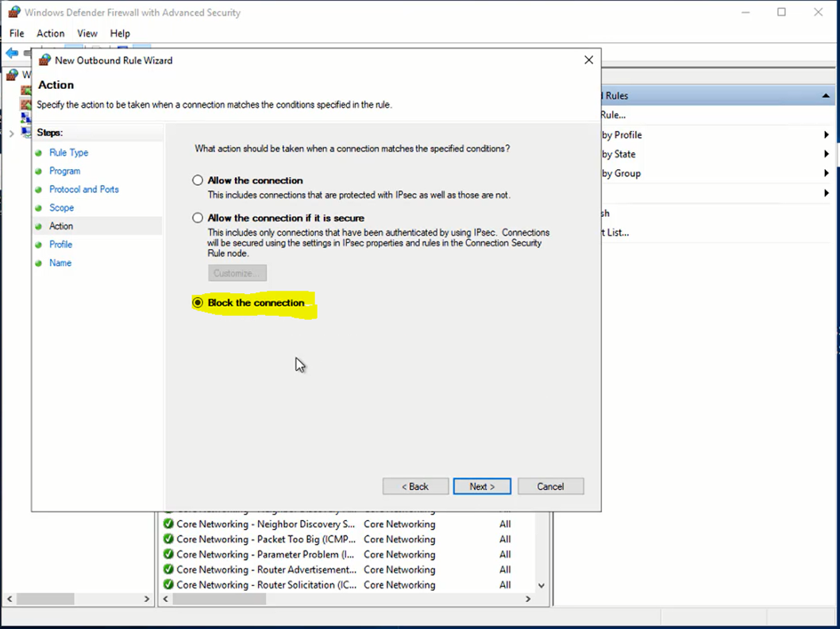
Task: Click the green check icon for Router Solicitation rule
Action: pos(168,585)
